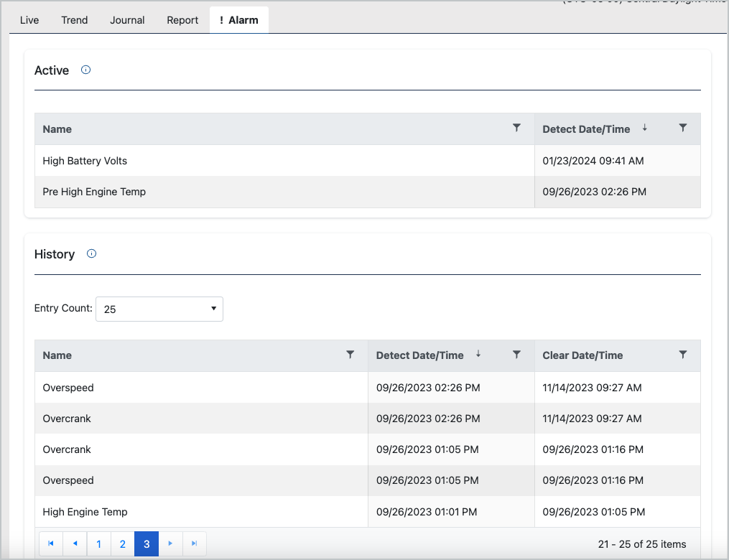This screenshot has width=729, height=560.
Task: Go to history page 2
Action: pos(123,544)
